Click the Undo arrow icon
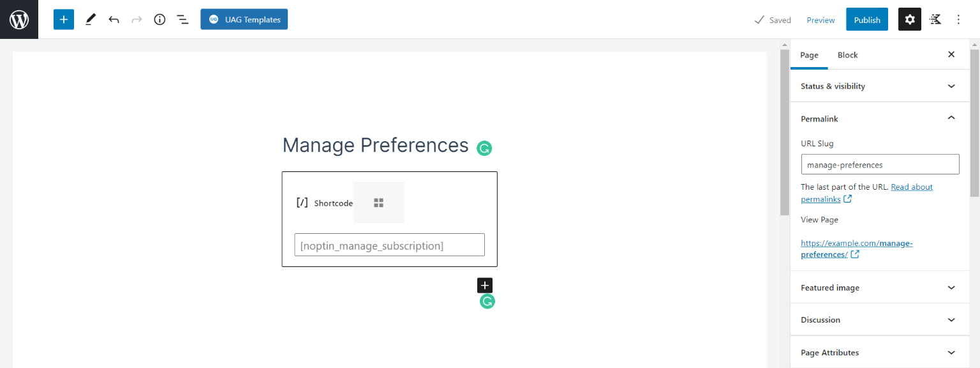 [x=114, y=19]
